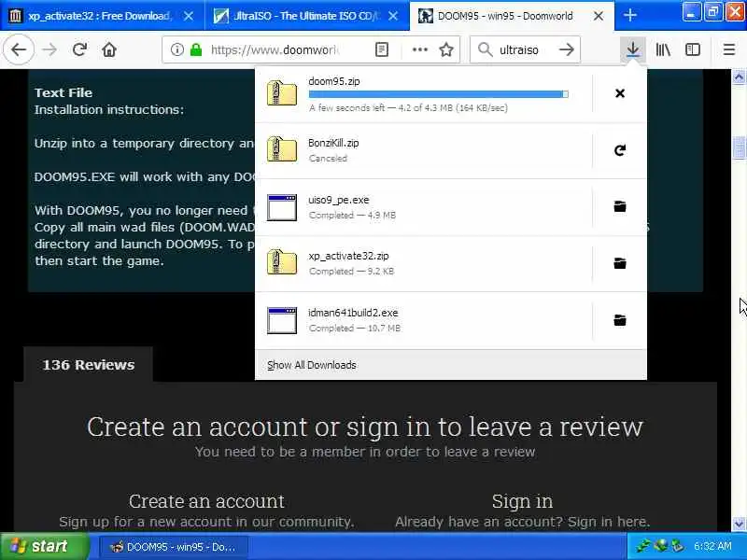Open the Firefox hamburger menu
Screen dimensions: 747x560
coord(729,49)
